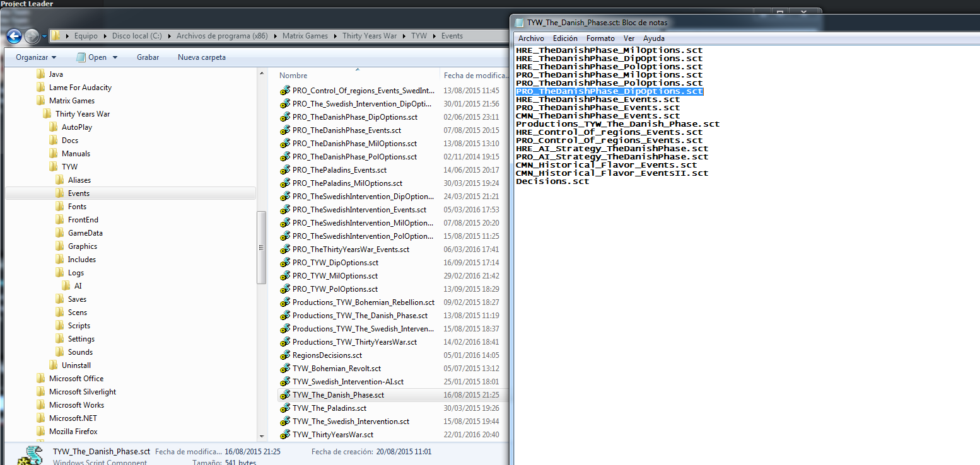
Task: Select the Matrix Games folder icon
Action: pyautogui.click(x=41, y=101)
